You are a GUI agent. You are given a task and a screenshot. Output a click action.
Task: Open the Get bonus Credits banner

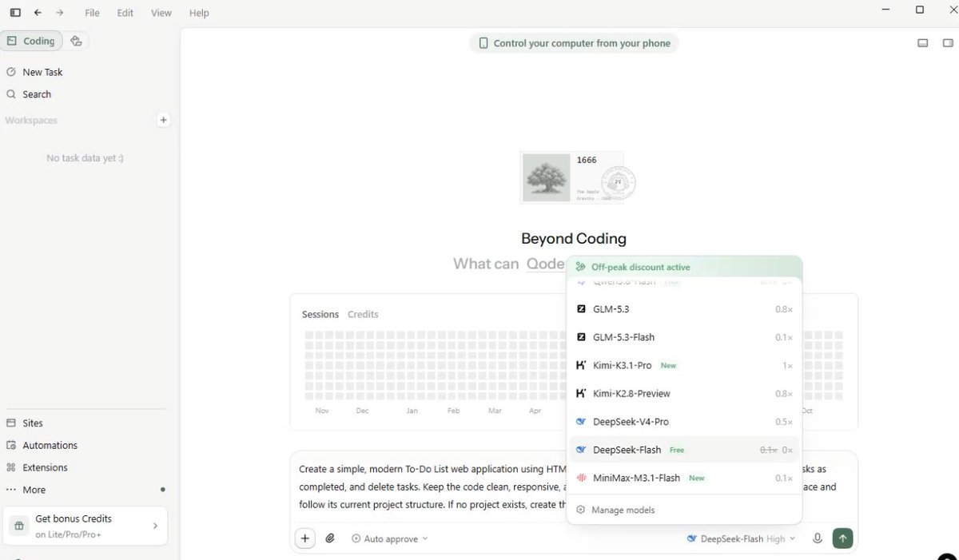[86, 526]
